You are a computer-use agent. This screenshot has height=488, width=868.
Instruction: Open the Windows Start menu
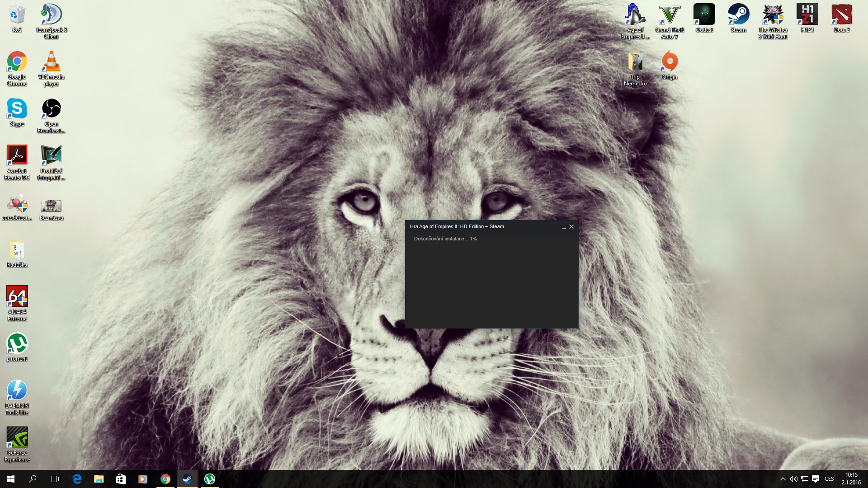click(x=11, y=479)
